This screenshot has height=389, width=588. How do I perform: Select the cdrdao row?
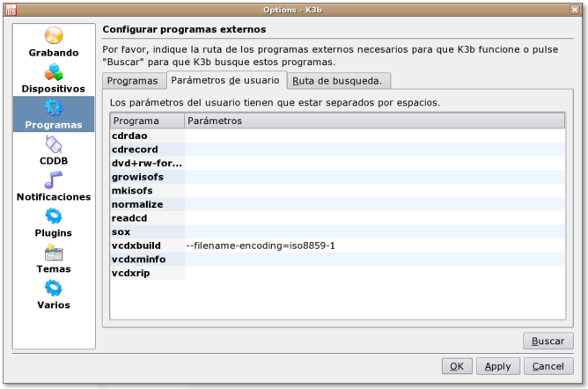click(x=337, y=136)
